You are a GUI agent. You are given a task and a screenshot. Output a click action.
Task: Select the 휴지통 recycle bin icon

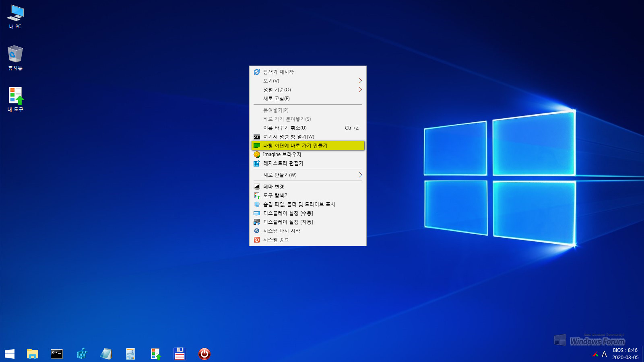coord(15,58)
